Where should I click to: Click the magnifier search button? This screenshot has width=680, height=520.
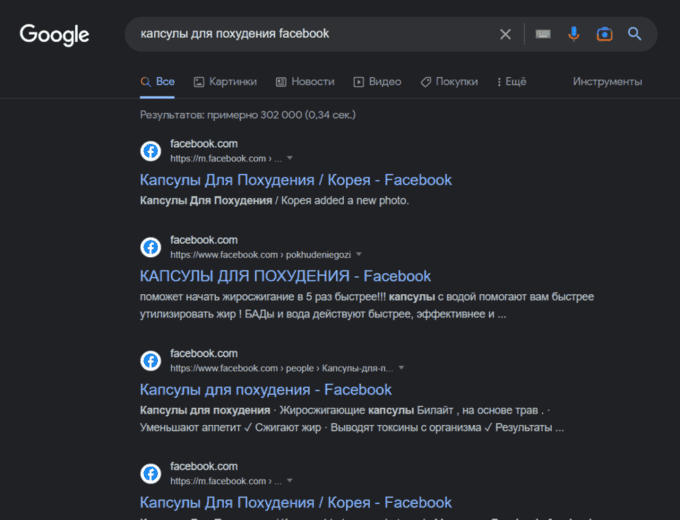634,34
